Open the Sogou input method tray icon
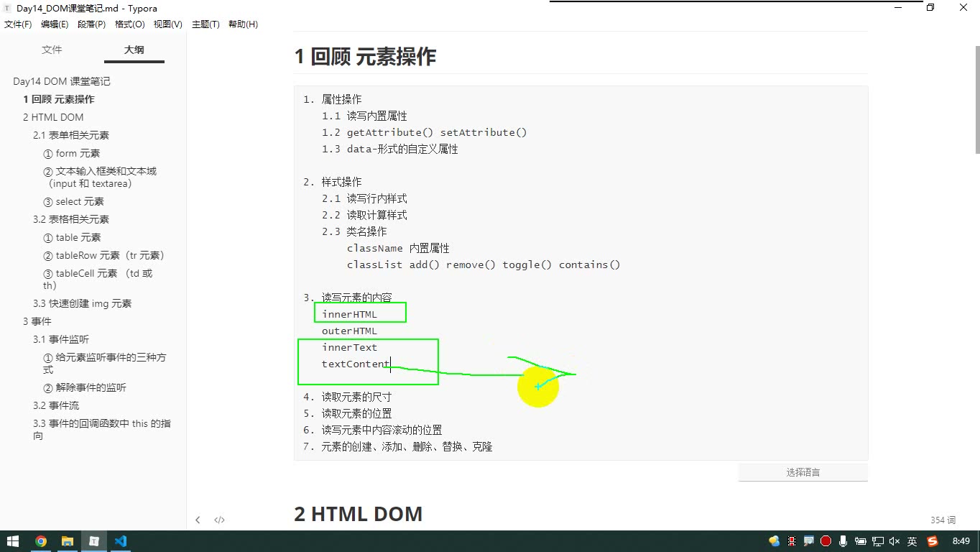Image resolution: width=980 pixels, height=552 pixels. pyautogui.click(x=933, y=541)
